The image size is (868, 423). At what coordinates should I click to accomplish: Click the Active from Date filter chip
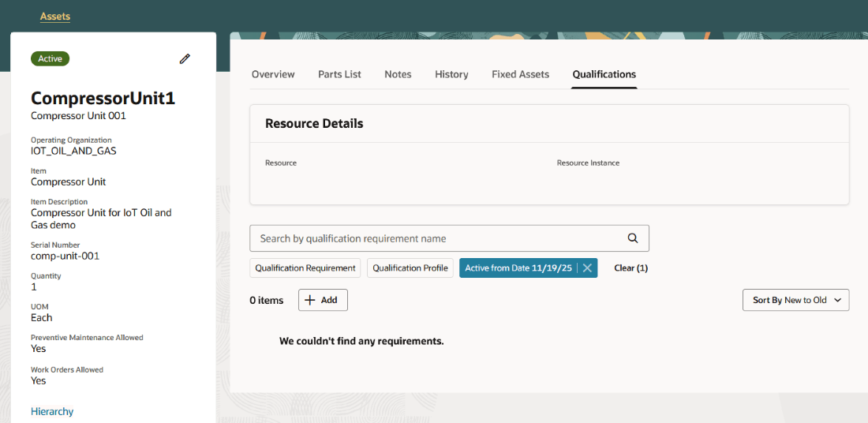(x=518, y=268)
